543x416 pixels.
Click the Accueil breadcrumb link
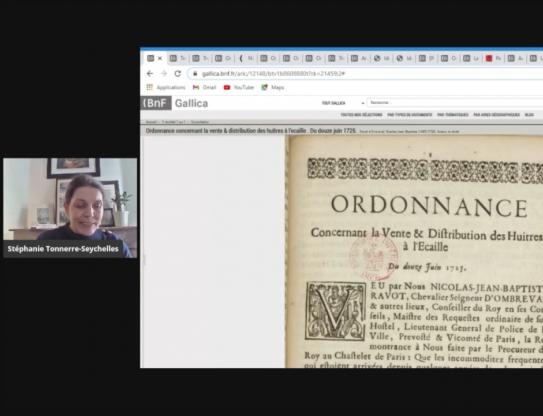[x=151, y=122]
